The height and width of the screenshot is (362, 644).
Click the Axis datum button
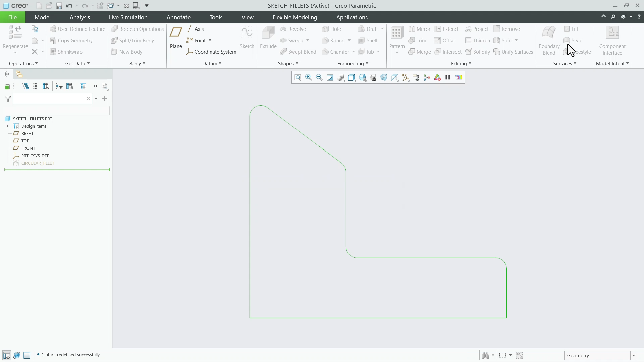click(x=195, y=29)
